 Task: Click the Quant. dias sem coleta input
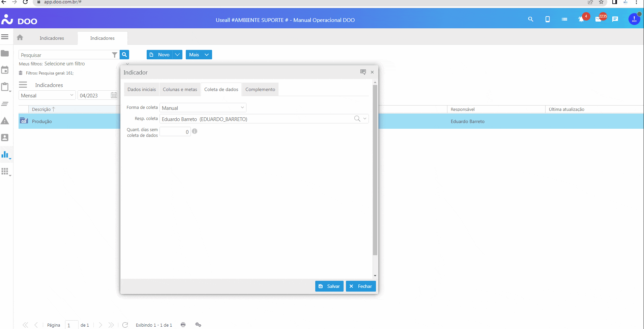175,132
